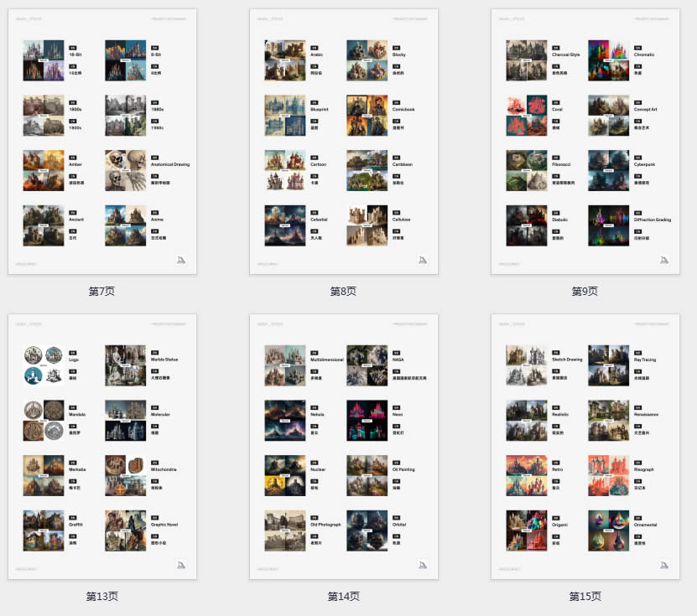
Task: Click the Neon style castle image
Action: point(367,420)
